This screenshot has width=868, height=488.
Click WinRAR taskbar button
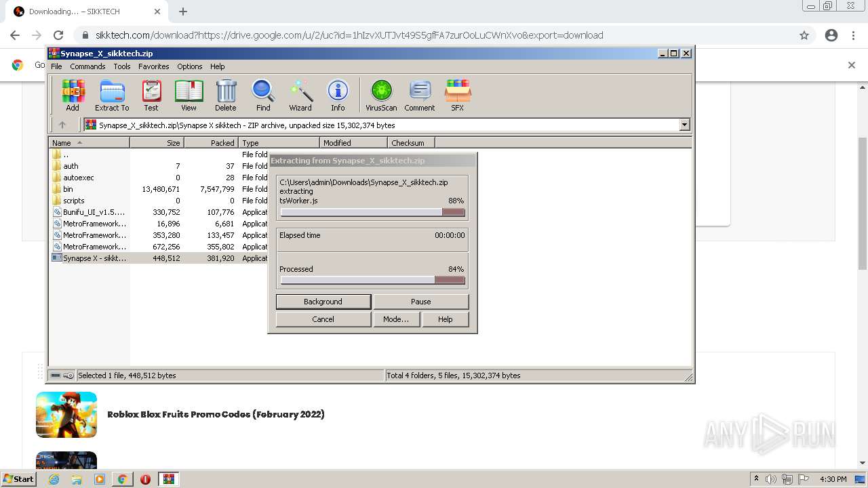tap(168, 479)
